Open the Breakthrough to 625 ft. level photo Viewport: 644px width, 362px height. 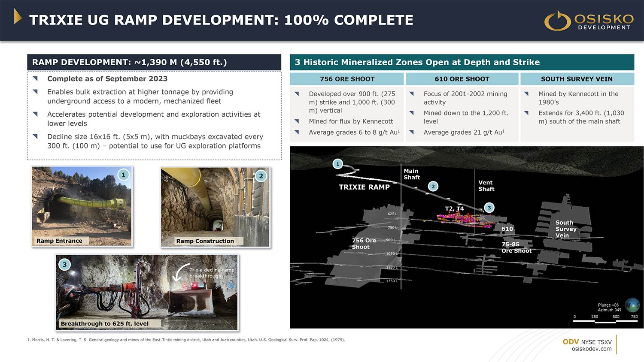click(147, 293)
